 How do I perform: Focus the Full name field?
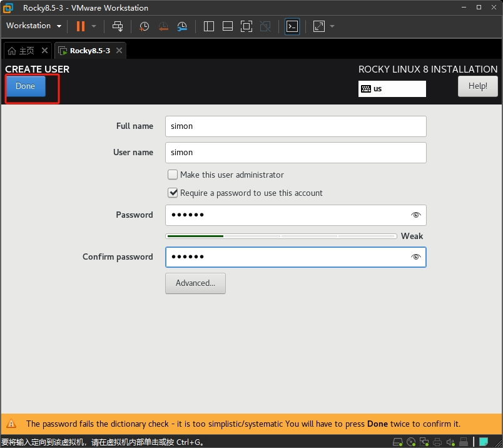point(295,126)
